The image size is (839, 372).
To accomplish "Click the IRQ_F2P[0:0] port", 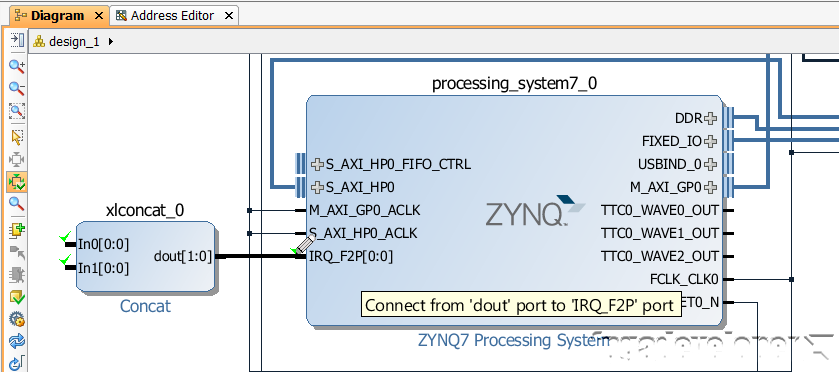I will [x=351, y=257].
